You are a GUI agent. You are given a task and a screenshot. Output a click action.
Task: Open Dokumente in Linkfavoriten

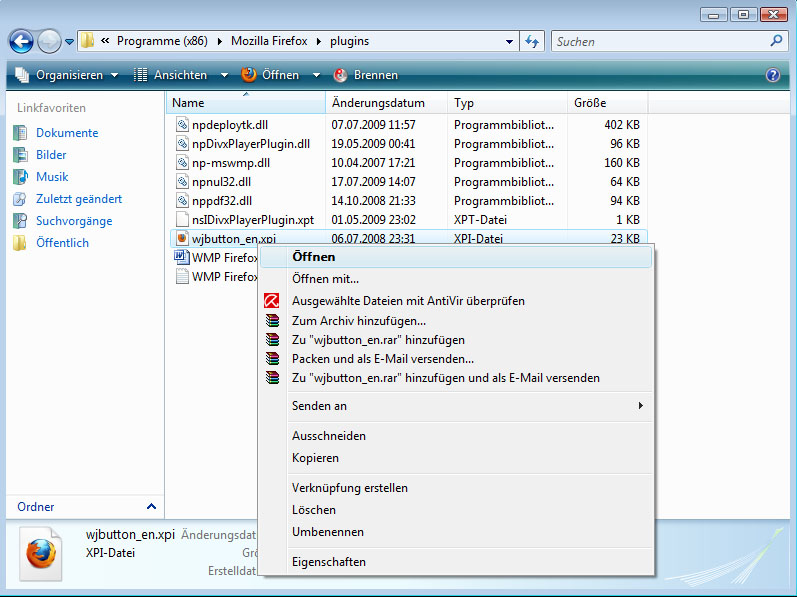pyautogui.click(x=67, y=133)
